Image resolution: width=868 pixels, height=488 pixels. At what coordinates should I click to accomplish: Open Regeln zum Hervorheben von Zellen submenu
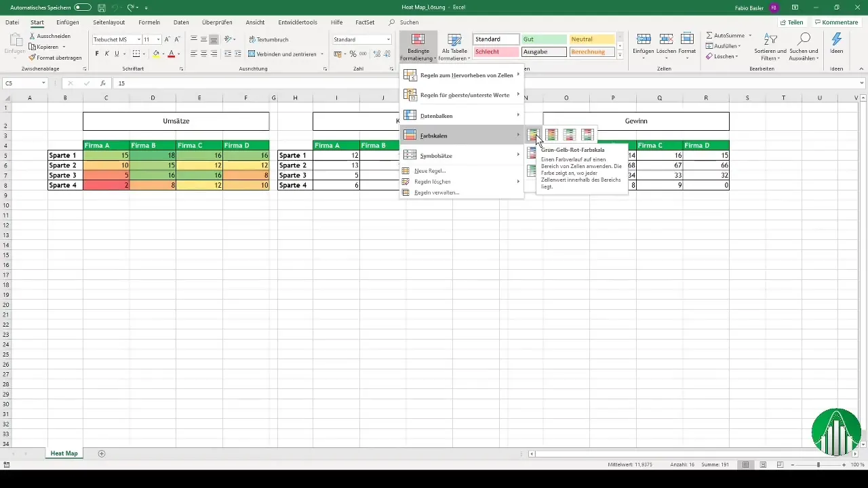(x=461, y=75)
